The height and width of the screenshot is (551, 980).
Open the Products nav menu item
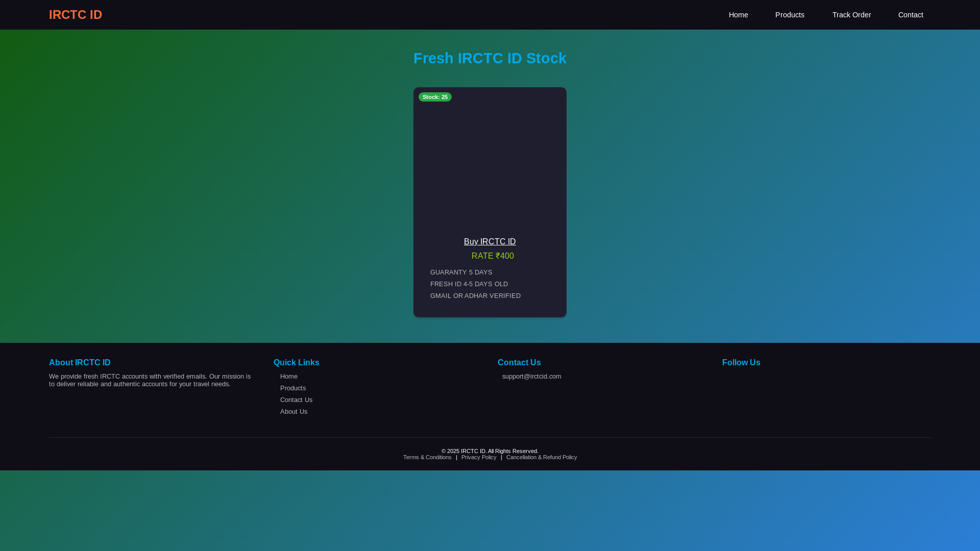(x=790, y=15)
